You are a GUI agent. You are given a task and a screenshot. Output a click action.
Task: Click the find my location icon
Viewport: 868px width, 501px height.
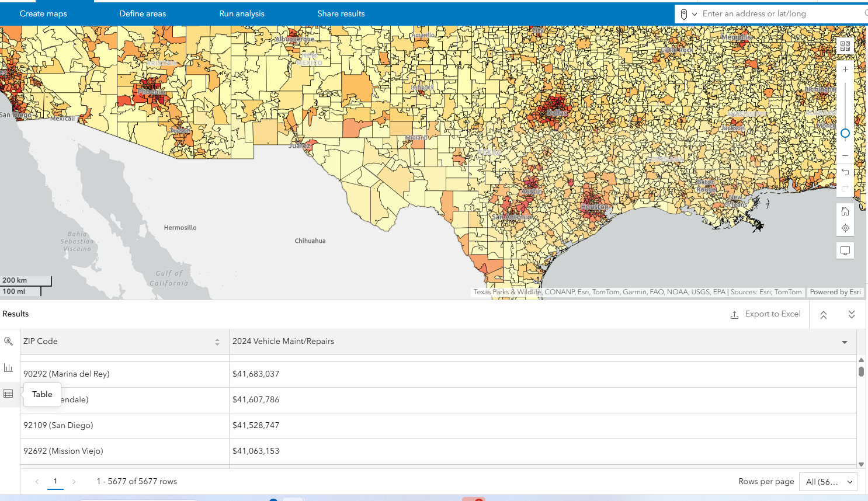click(x=845, y=228)
